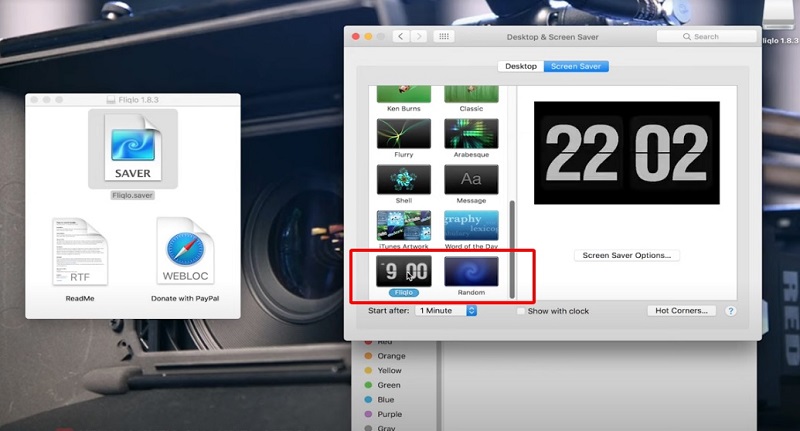Click the Desktop & Screen Saver window title
Image resolution: width=800 pixels, height=431 pixels.
(x=553, y=37)
